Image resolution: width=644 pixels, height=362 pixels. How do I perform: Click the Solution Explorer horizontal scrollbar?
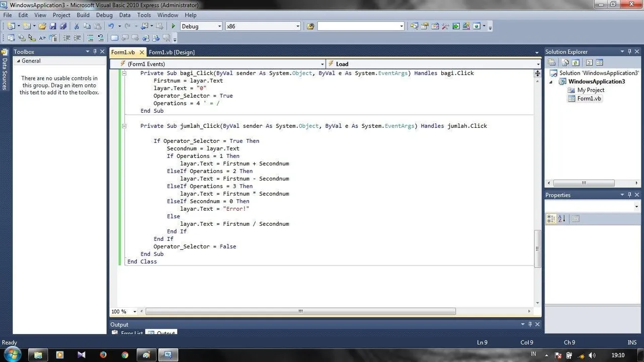(x=584, y=184)
